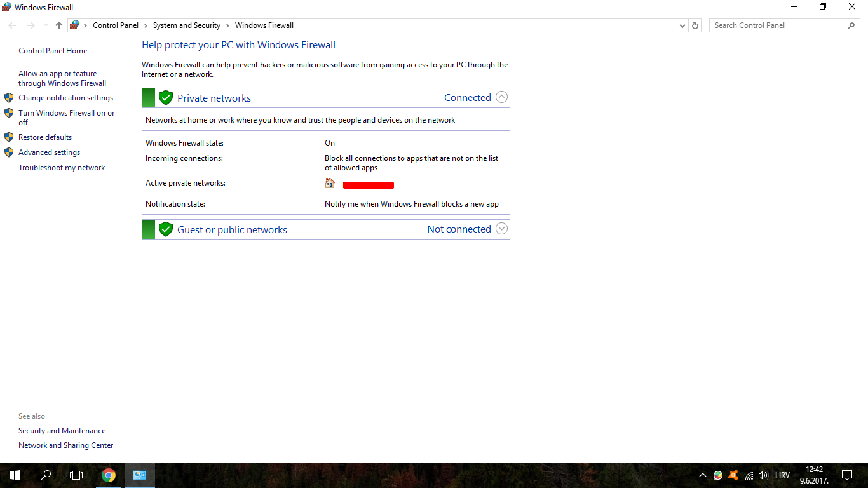Select Windows Firewall breadcrumb

point(264,25)
